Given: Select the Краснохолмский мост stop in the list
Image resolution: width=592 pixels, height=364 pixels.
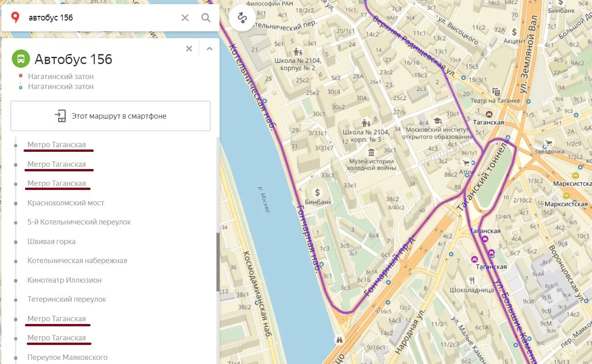Looking at the screenshot, I should click(65, 203).
